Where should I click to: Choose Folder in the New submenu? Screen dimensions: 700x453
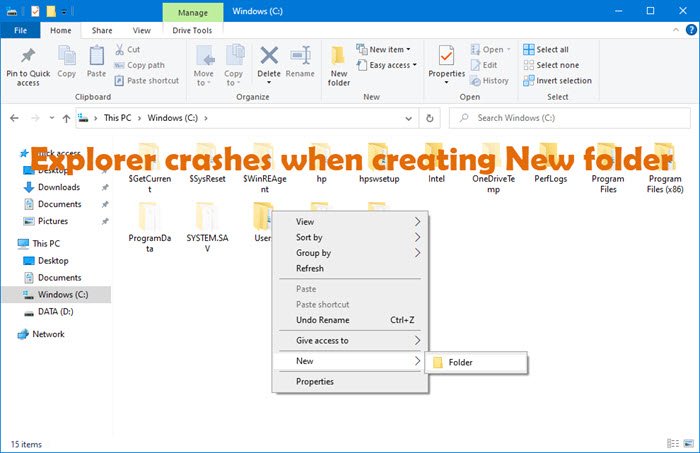tap(476, 362)
